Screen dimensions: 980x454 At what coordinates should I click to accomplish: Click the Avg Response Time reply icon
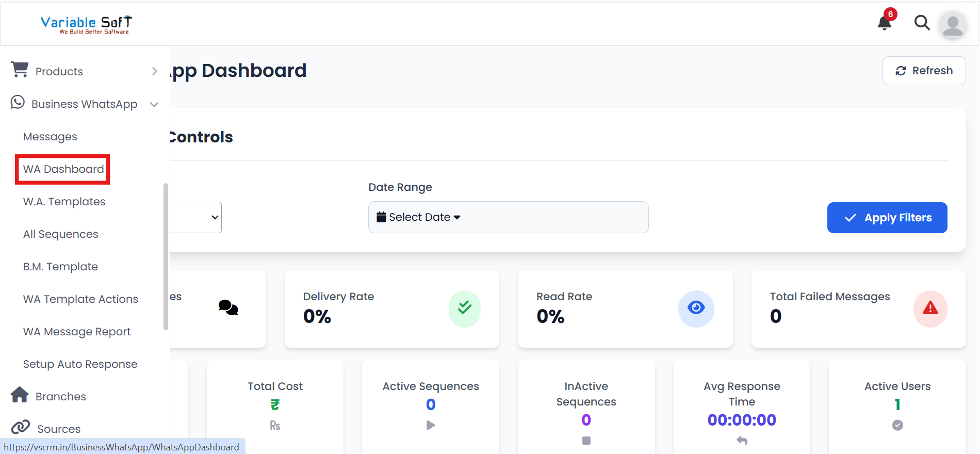tap(742, 441)
